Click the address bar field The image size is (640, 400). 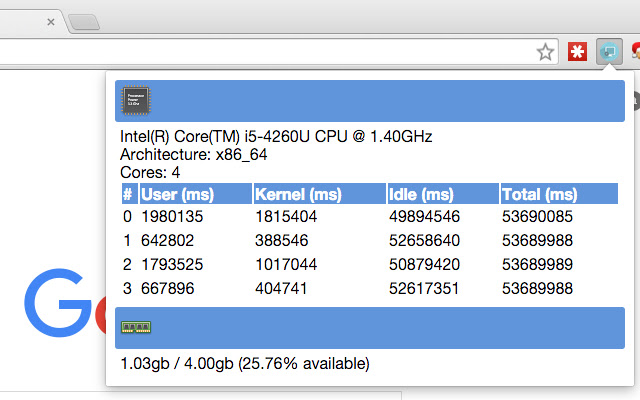click(265, 52)
